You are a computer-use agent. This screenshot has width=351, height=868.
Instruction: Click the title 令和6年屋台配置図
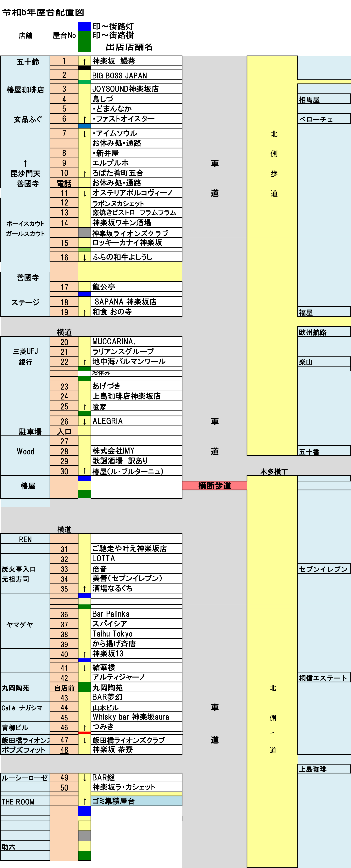(43, 13)
